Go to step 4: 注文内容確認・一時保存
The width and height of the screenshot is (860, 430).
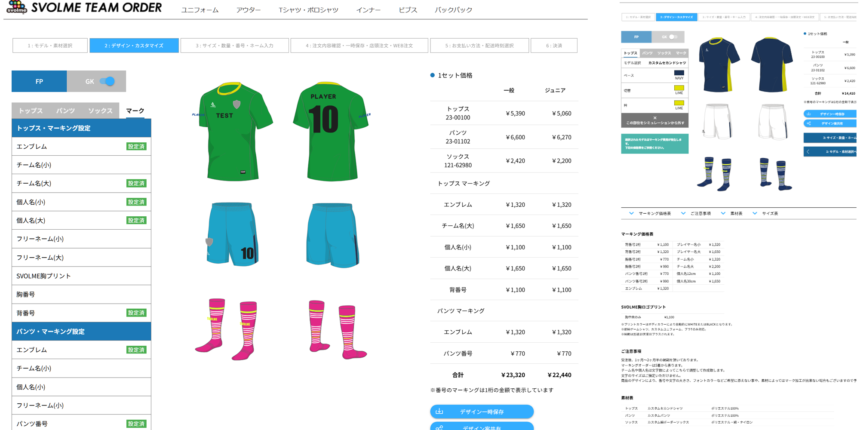pos(359,46)
